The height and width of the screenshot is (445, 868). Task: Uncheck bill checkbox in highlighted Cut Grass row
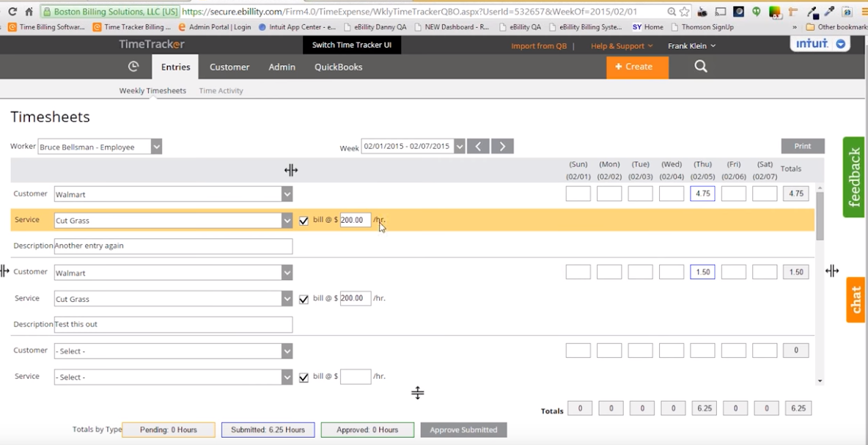click(304, 220)
